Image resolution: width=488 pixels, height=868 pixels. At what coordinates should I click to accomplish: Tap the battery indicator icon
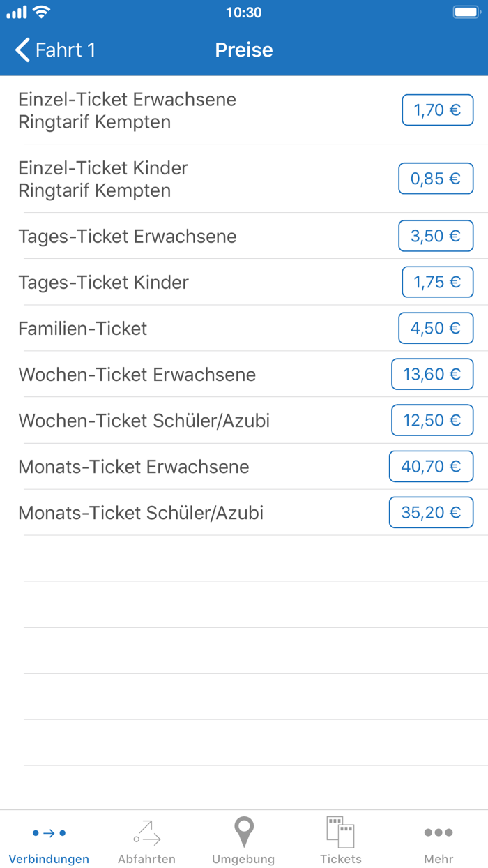coord(464,12)
